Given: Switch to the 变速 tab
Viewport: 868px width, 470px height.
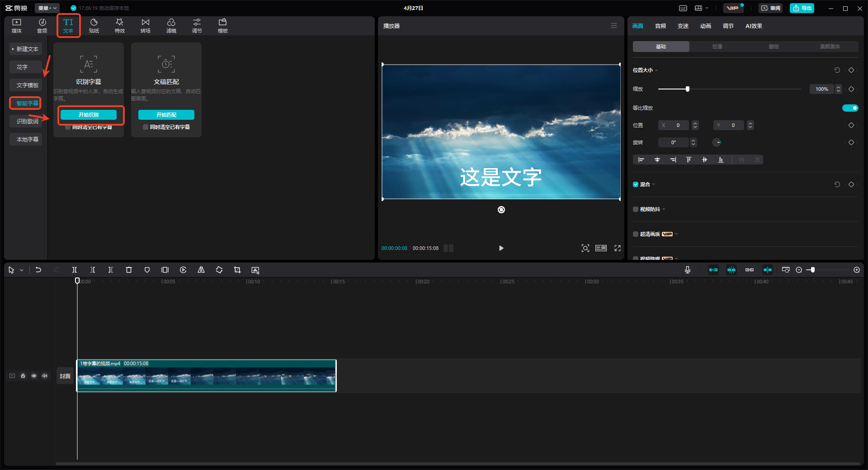Looking at the screenshot, I should (683, 26).
